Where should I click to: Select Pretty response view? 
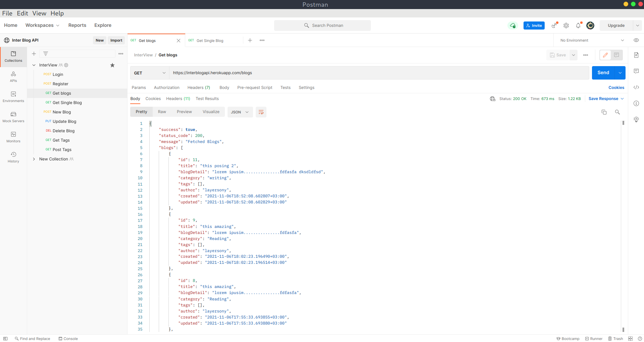[x=141, y=112]
